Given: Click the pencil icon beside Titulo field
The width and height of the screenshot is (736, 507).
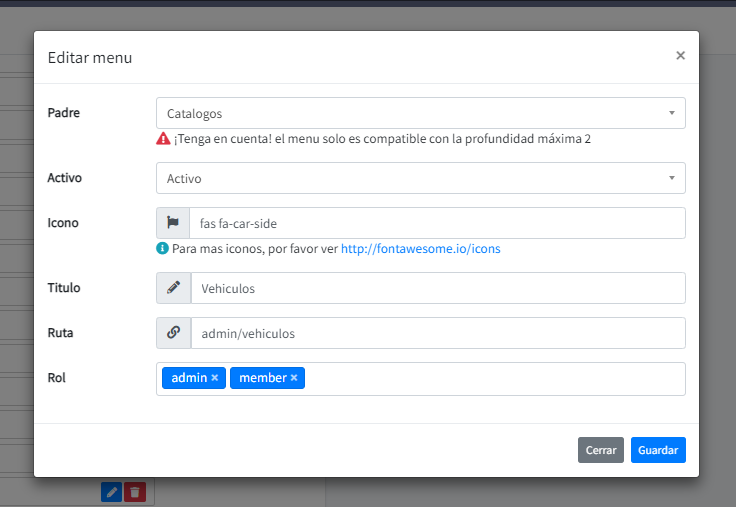Looking at the screenshot, I should [x=174, y=288].
